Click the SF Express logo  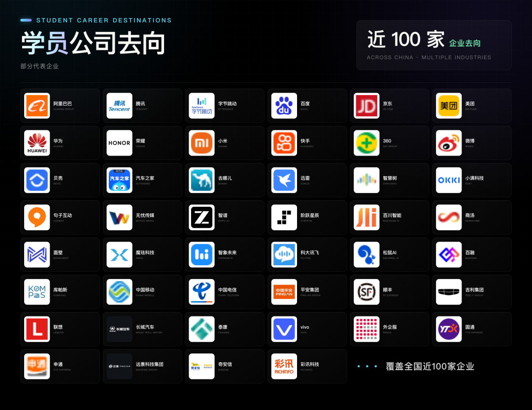point(367,292)
